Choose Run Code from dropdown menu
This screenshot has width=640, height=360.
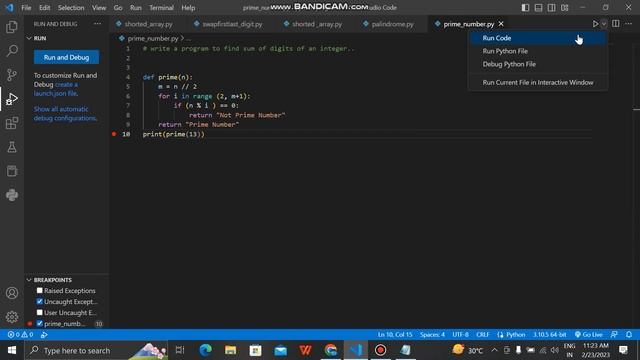[x=538, y=38]
